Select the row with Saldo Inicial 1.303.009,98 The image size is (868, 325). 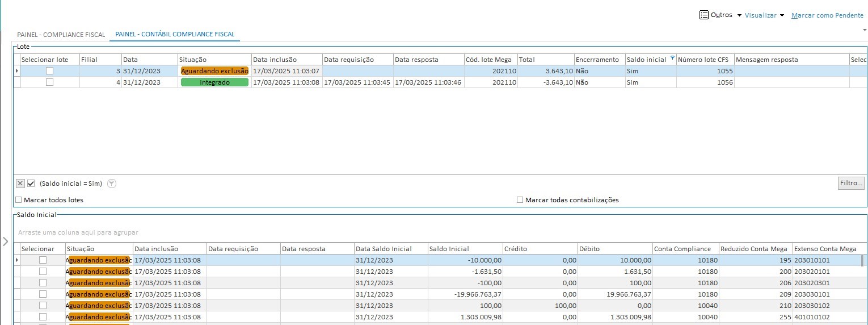click(x=43, y=316)
